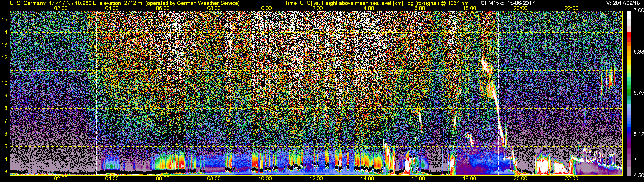The image size is (644, 182).
Task: Click the height axis label '3.'
Action: [6, 172]
